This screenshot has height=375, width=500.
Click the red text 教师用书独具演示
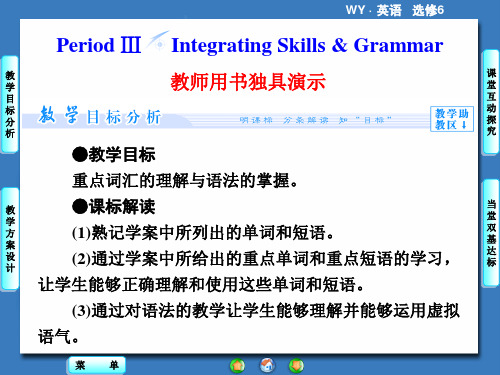tap(248, 82)
